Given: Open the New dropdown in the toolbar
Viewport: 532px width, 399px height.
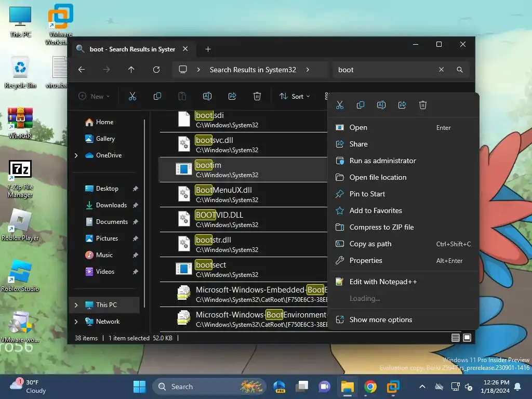Looking at the screenshot, I should pos(94,96).
